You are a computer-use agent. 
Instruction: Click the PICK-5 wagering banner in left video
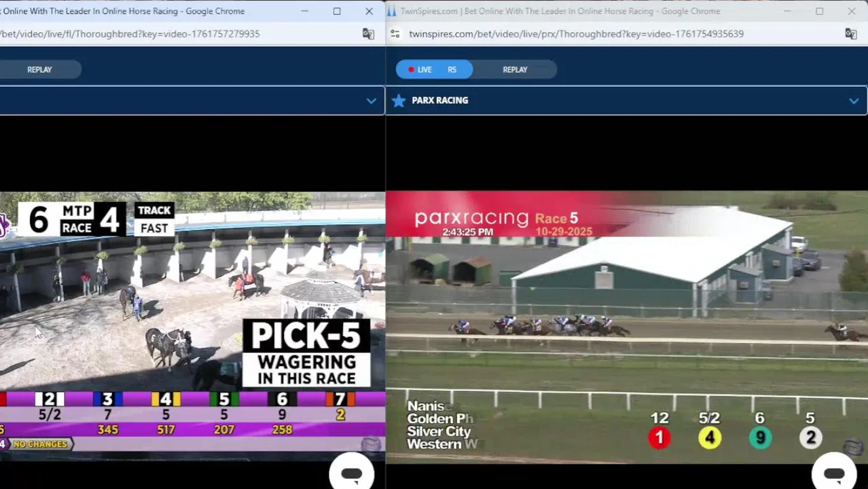306,353
